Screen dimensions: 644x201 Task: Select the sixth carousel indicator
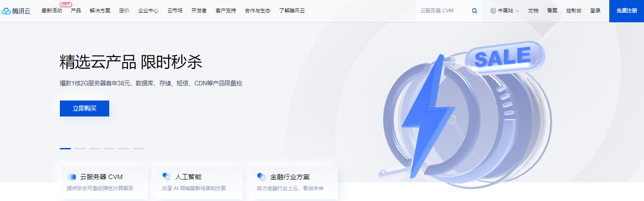[138, 148]
